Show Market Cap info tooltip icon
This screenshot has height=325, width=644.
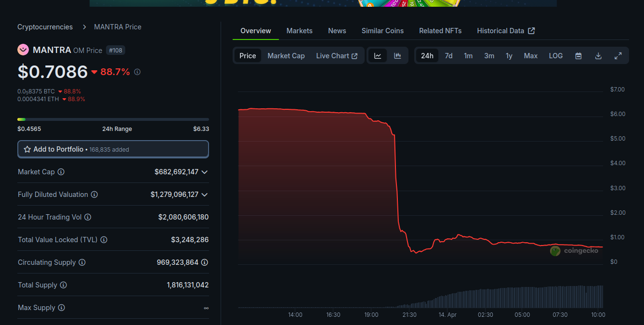tap(61, 172)
